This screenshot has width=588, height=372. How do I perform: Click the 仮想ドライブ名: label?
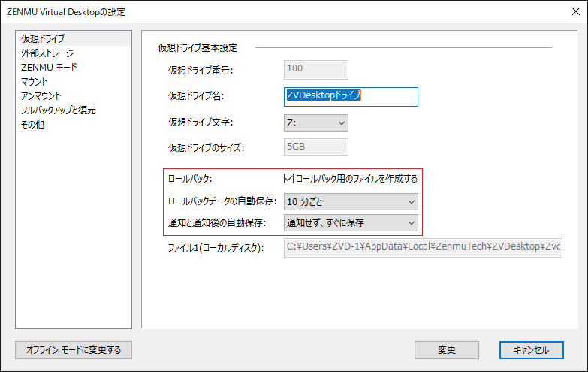click(x=196, y=96)
